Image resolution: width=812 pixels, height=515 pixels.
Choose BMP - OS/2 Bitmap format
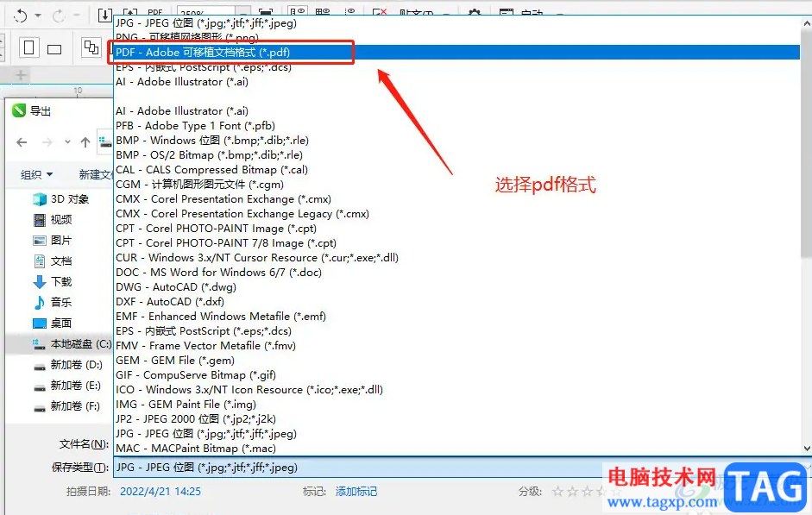tap(457, 154)
